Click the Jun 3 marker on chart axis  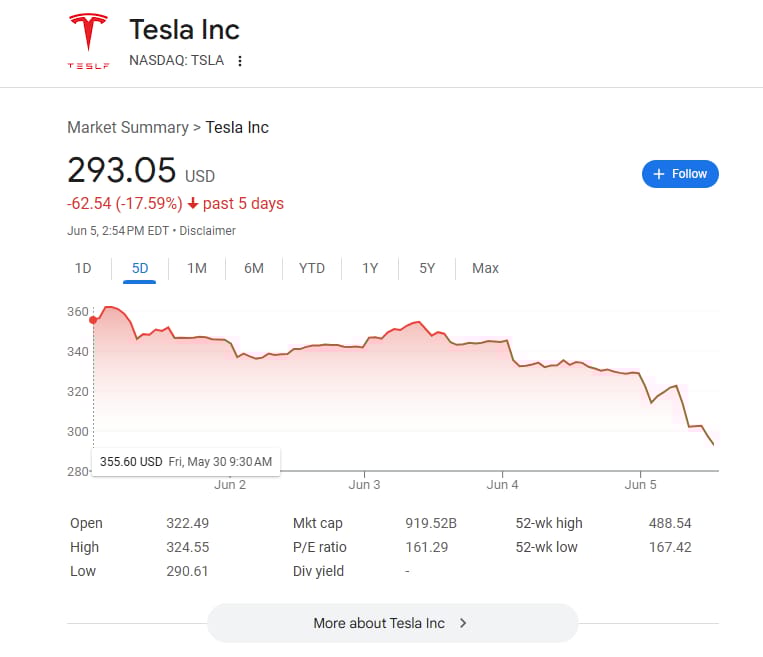[364, 485]
